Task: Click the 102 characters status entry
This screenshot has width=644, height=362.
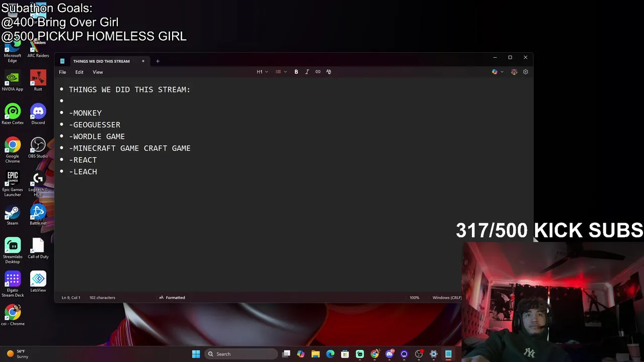Action: click(102, 298)
